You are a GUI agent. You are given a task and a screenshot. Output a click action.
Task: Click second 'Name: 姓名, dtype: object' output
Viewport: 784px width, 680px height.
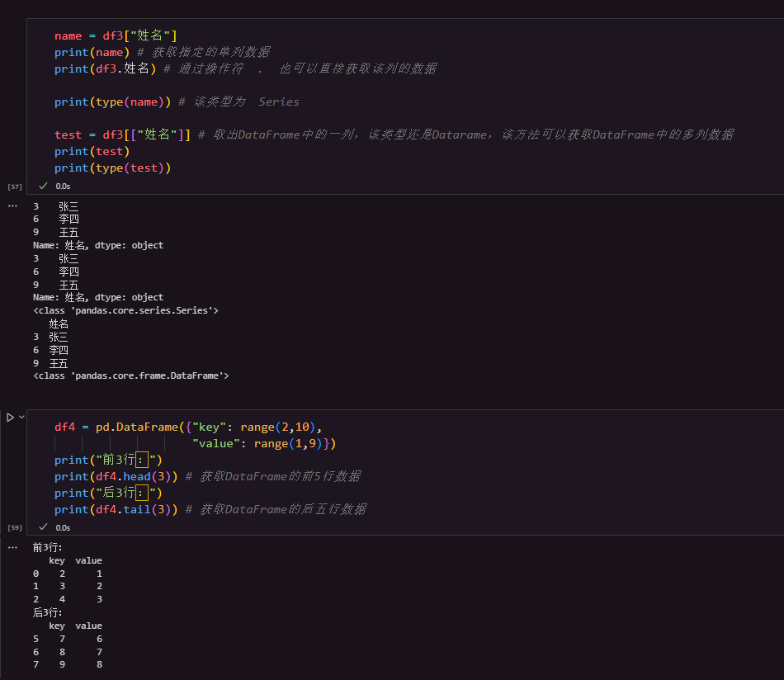pos(98,297)
